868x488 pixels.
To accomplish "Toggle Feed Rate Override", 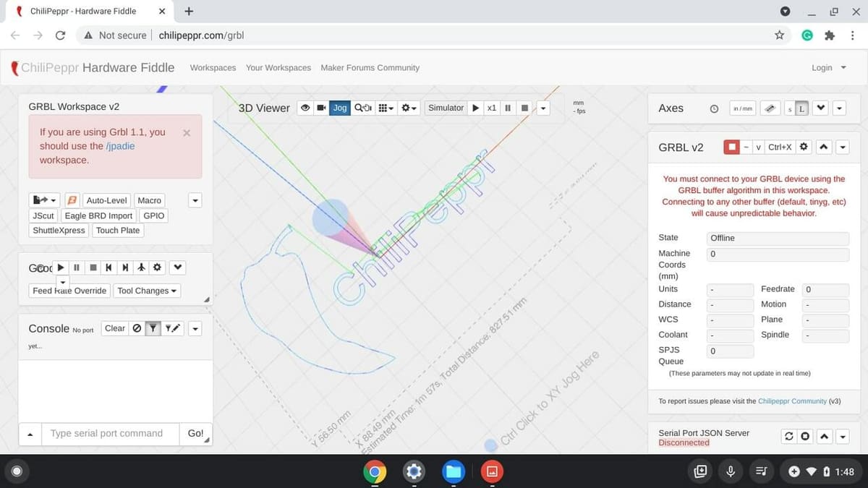I will (x=69, y=291).
